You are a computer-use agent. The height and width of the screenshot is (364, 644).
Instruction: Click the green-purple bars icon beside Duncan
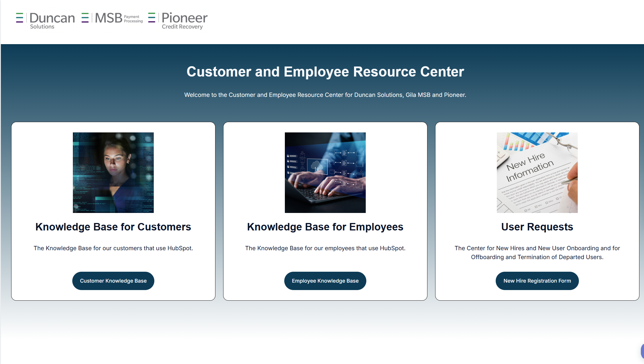click(x=20, y=18)
